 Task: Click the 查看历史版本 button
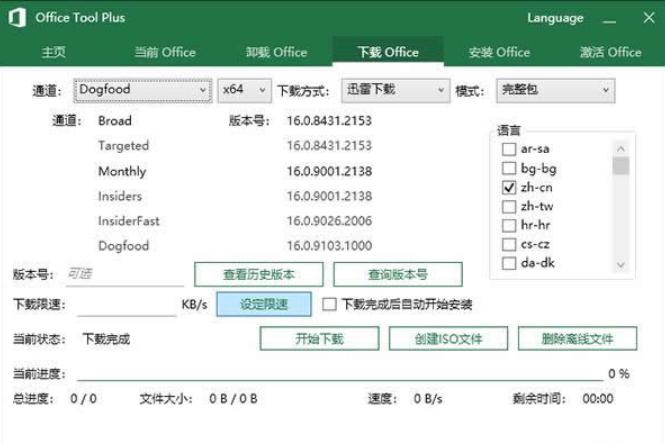259,274
